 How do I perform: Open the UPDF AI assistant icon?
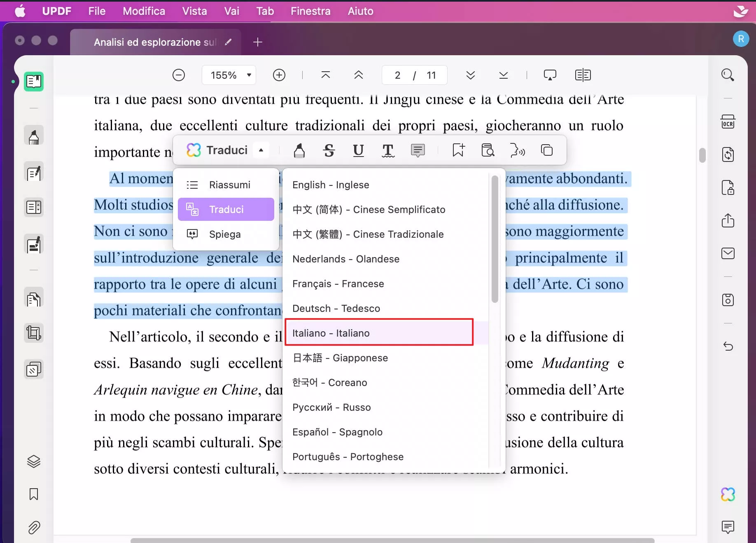pyautogui.click(x=728, y=494)
